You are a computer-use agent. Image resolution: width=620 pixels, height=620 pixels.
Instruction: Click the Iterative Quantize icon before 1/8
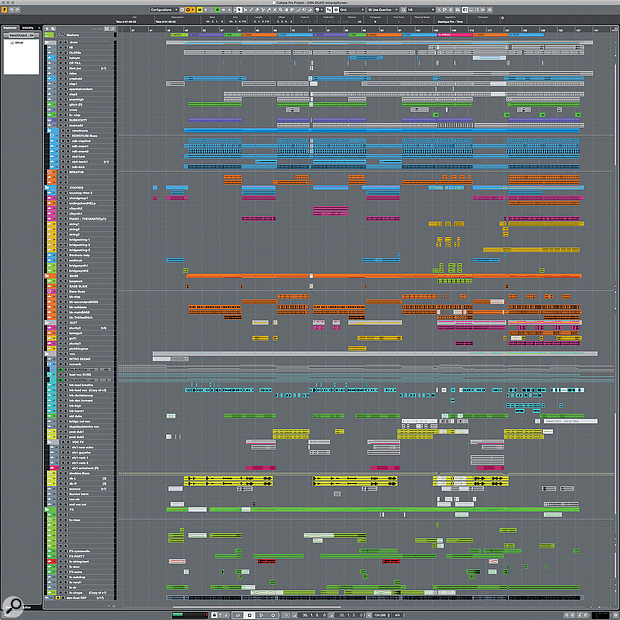coord(403,9)
